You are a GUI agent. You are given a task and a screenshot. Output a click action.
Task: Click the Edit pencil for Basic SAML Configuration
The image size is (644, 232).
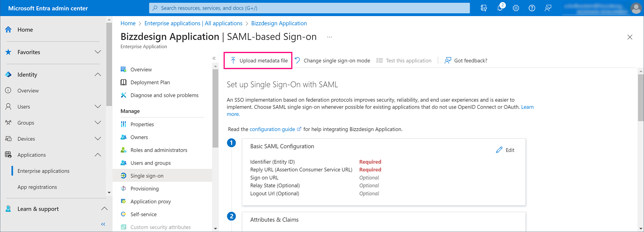click(505, 150)
